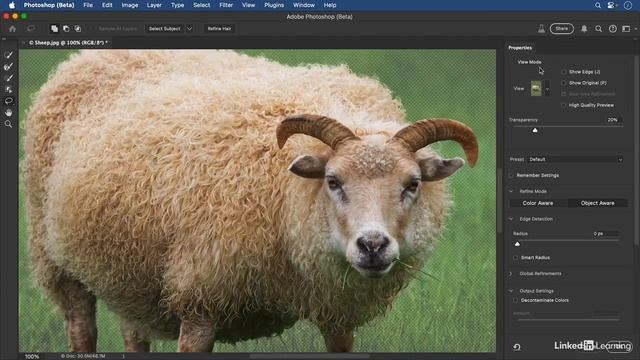Screen dimensions: 640x360
Task: Collapse the Edge Detection section
Action: click(511, 219)
